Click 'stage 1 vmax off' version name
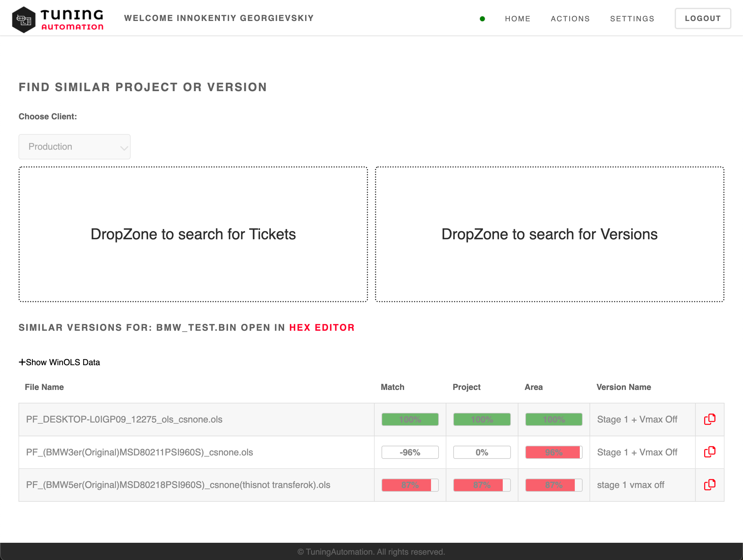The width and height of the screenshot is (743, 560). pyautogui.click(x=631, y=485)
